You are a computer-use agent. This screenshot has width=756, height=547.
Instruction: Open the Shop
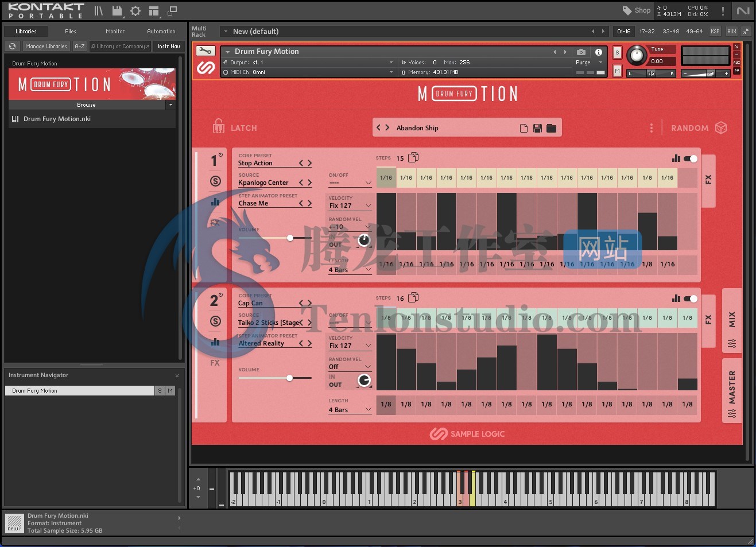click(x=637, y=10)
